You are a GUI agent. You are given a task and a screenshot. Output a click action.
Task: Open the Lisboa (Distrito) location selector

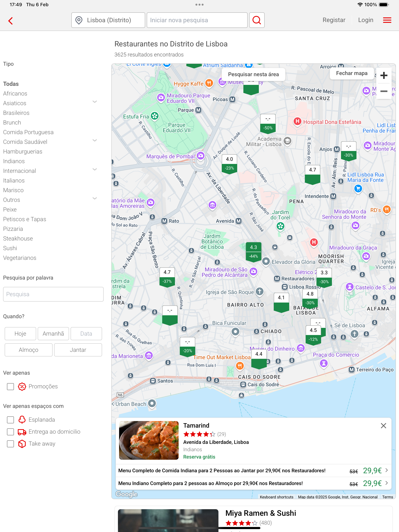click(108, 20)
